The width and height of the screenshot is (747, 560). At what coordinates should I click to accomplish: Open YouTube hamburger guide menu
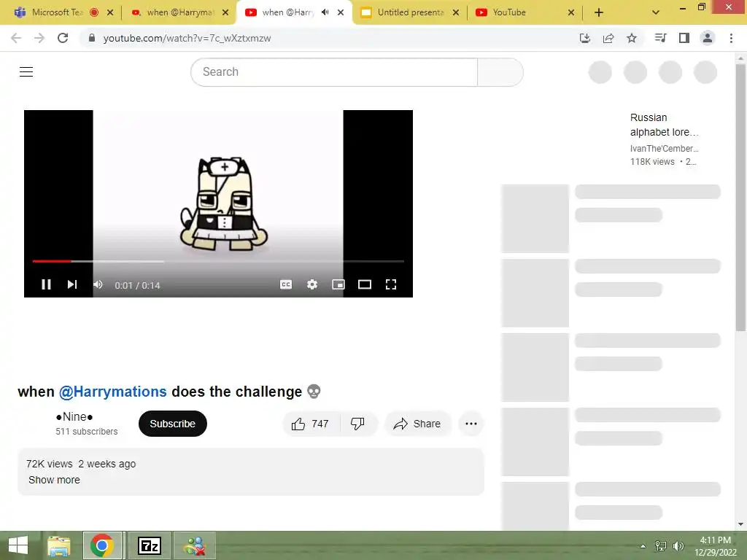[x=26, y=72]
